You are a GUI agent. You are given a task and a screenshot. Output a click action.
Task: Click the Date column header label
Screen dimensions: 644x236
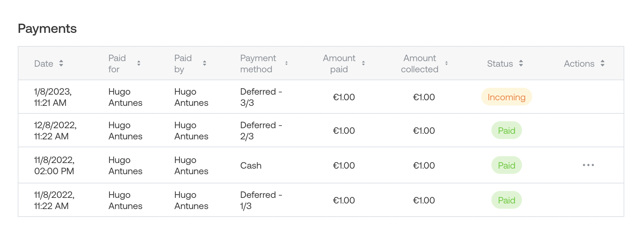pos(44,64)
